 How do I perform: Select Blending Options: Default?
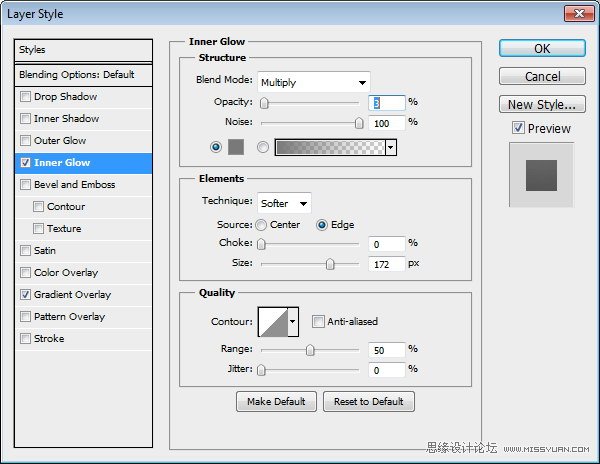[83, 75]
